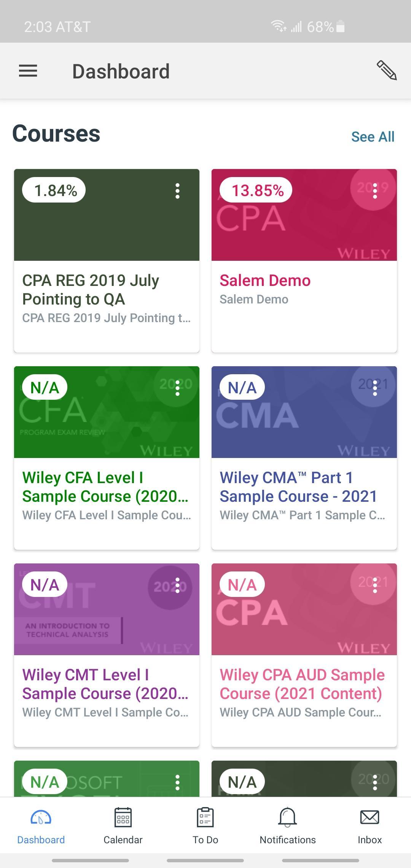The width and height of the screenshot is (411, 868).
Task: Open options menu for CPA REG 2019 card
Action: 177,191
